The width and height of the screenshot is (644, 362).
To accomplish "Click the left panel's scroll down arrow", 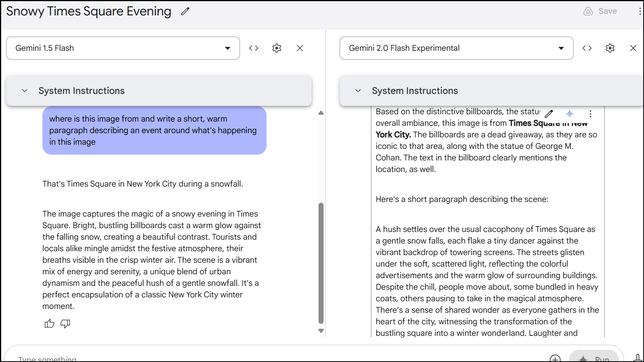I will (x=321, y=331).
